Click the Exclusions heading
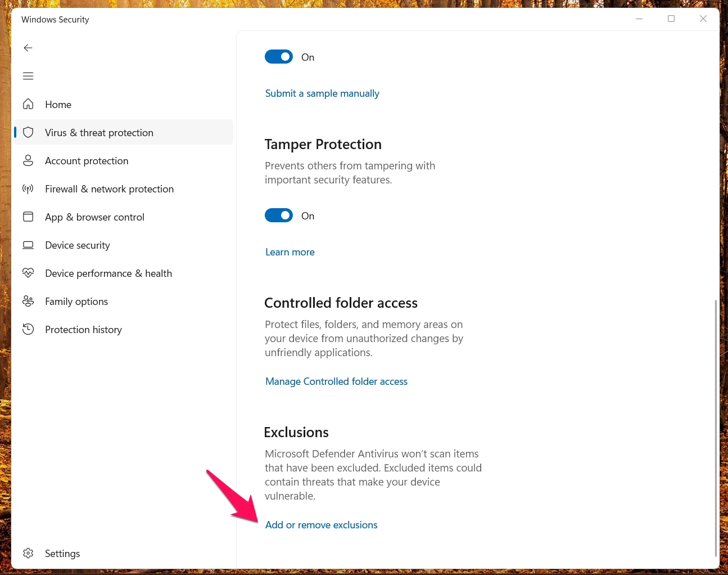The image size is (728, 575). click(296, 433)
